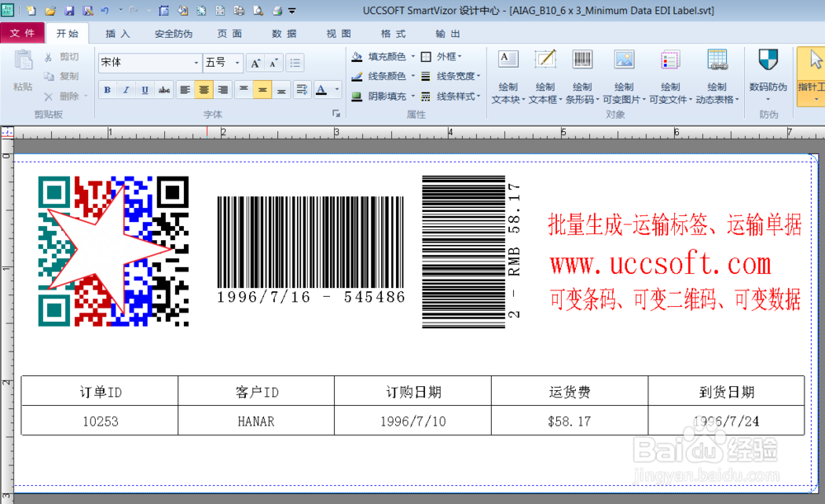The image size is (825, 504).
Task: Click the 填充颜色 fill color button
Action: point(379,56)
